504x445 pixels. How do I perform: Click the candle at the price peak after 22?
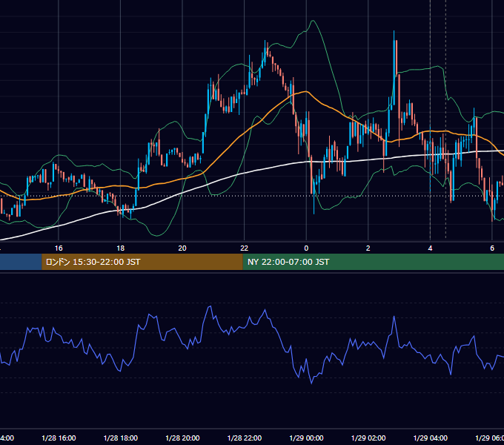[x=265, y=53]
